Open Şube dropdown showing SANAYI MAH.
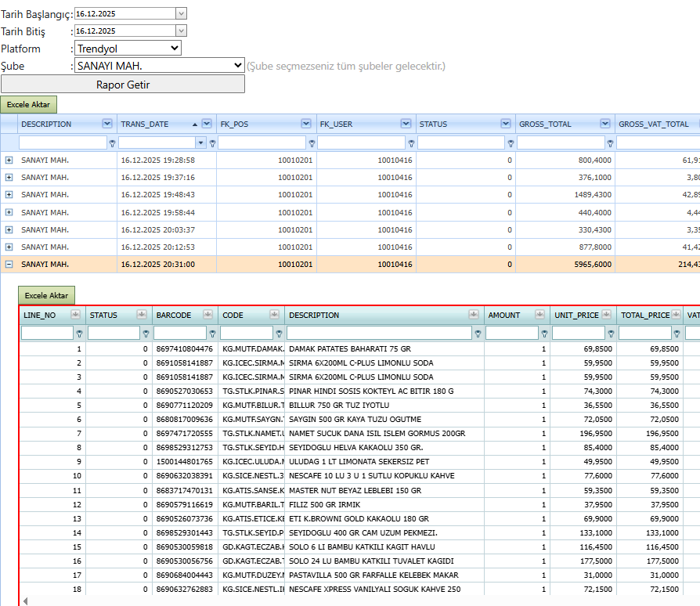Viewport: 700px width, 606px height. 160,66
